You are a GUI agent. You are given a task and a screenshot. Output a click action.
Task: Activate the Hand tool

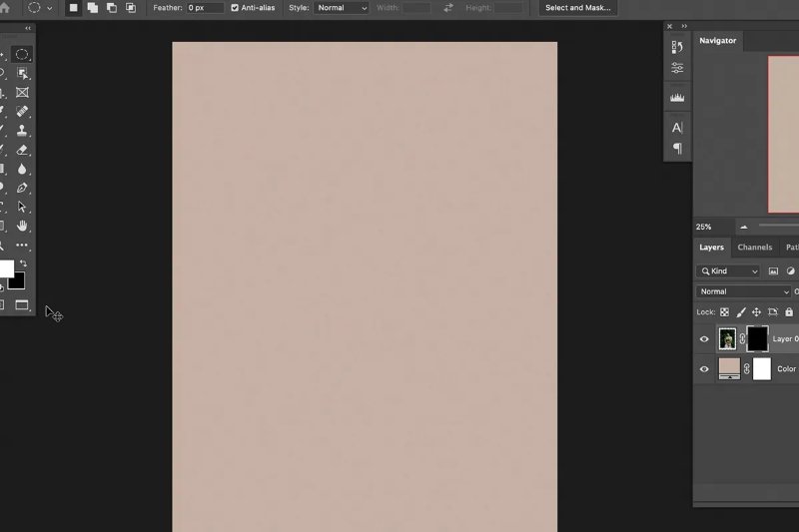click(x=22, y=227)
